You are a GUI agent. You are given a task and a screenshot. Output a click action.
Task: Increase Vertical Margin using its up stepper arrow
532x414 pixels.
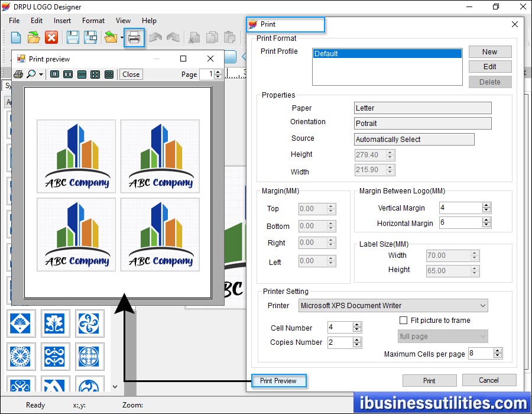(486, 205)
